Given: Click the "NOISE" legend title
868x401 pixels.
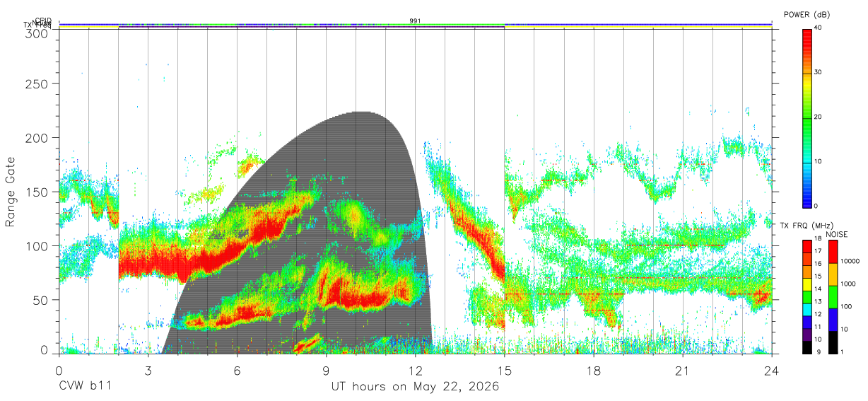Looking at the screenshot, I should 836,234.
